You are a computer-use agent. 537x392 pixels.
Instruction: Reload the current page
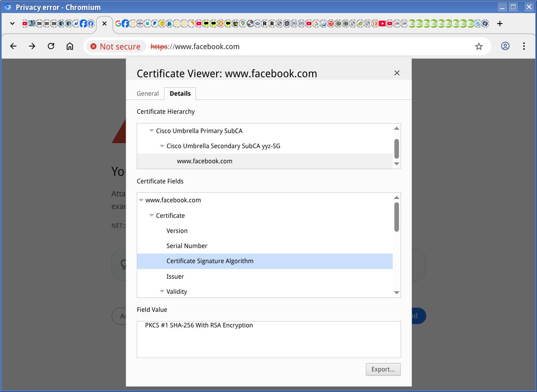(x=51, y=46)
